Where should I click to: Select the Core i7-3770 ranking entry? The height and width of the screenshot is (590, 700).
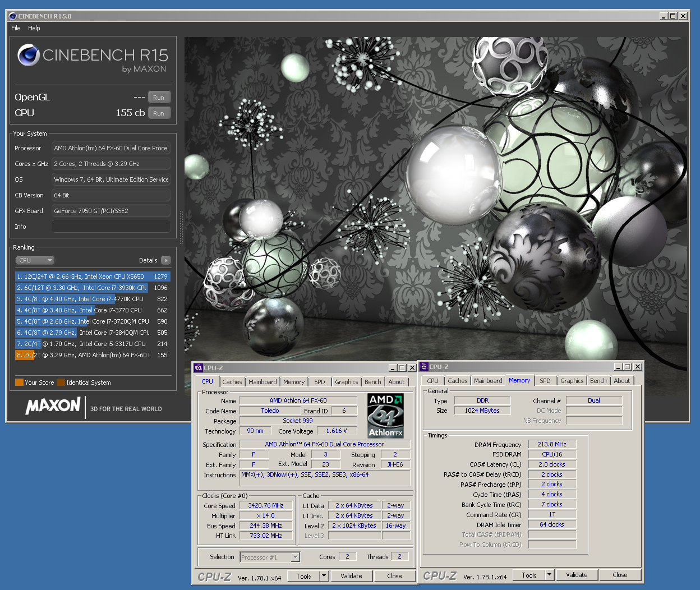[93, 310]
